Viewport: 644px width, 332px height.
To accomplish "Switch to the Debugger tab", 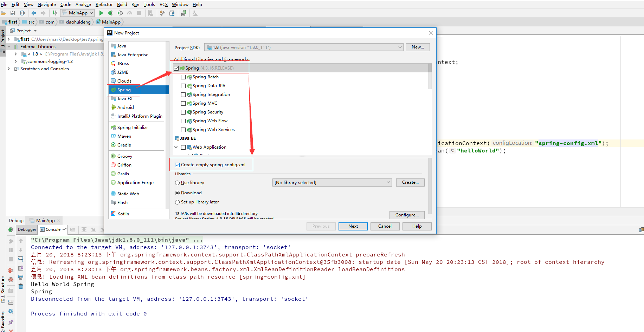I will tap(27, 229).
